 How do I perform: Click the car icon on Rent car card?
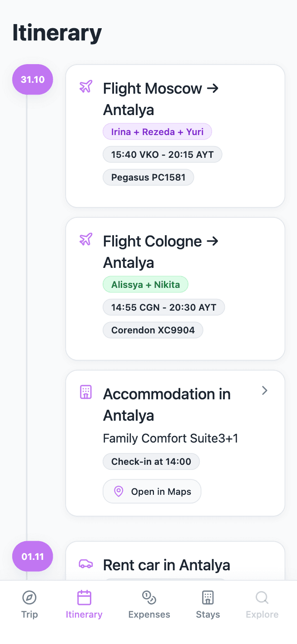tap(86, 564)
